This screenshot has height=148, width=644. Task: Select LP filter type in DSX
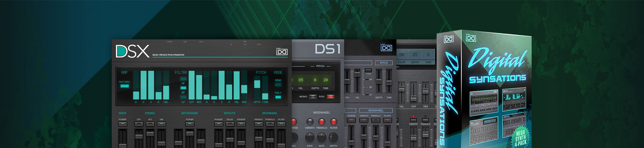coord(183,97)
